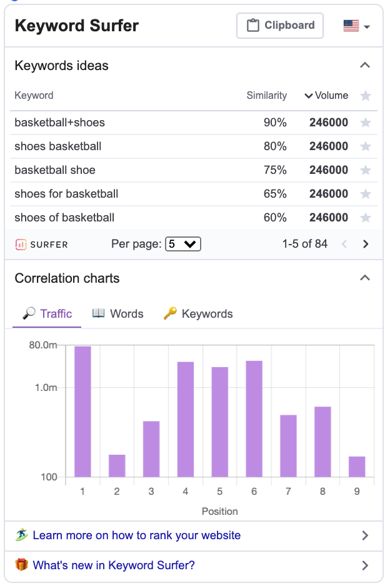
Task: Open the US flag country dropdown
Action: point(356,26)
